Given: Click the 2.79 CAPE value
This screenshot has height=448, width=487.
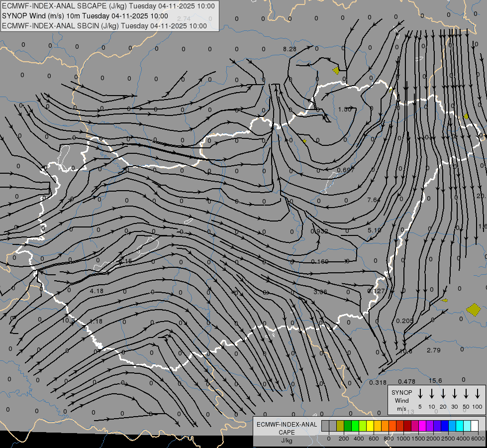Looking at the screenshot, I should pos(434,350).
